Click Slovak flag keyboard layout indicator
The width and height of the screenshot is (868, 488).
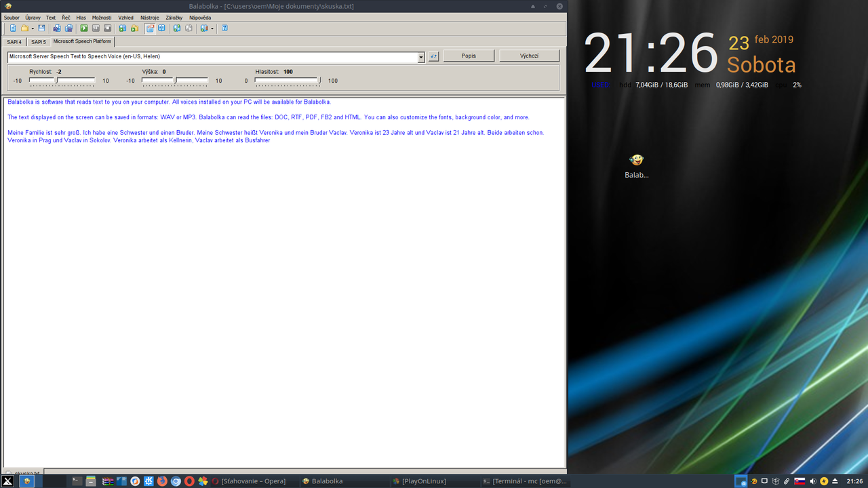click(800, 481)
